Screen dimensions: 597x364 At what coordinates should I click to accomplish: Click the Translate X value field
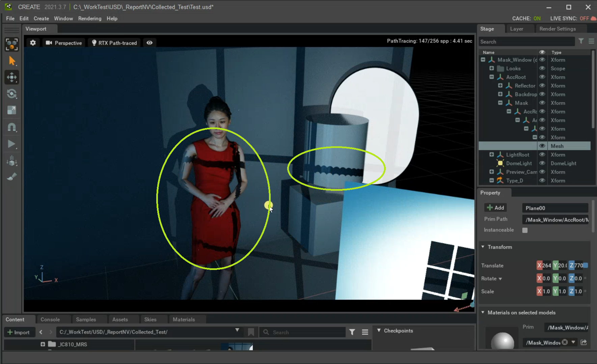pyautogui.click(x=547, y=266)
